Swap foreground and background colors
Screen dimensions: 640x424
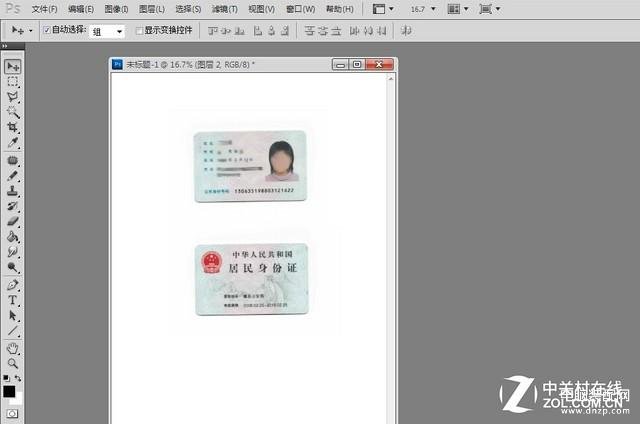coord(18,378)
